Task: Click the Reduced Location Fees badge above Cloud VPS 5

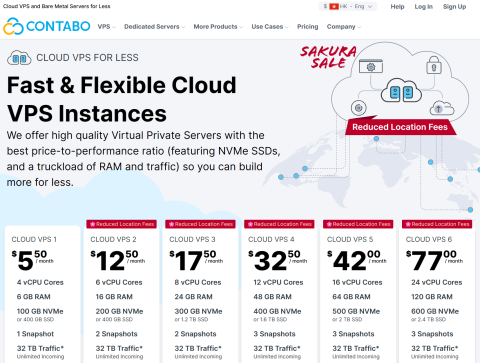Action: pos(358,224)
